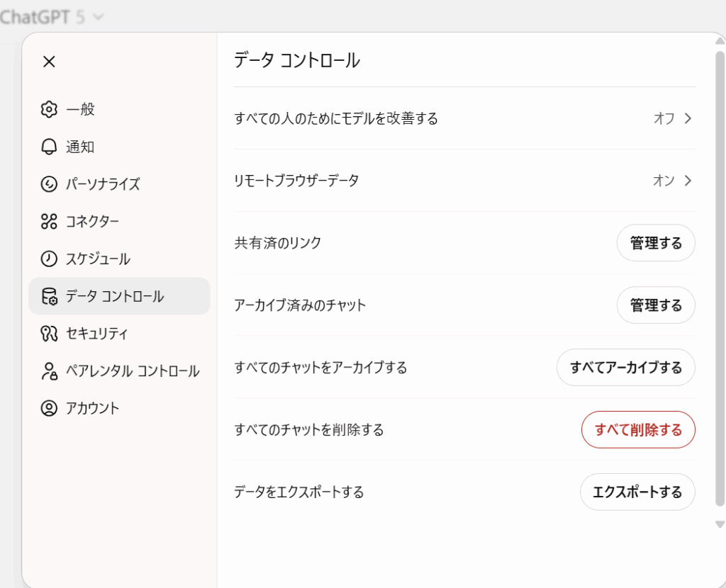The width and height of the screenshot is (726, 588).
Task: Click the コネクター four-circle icon
Action: click(x=49, y=222)
